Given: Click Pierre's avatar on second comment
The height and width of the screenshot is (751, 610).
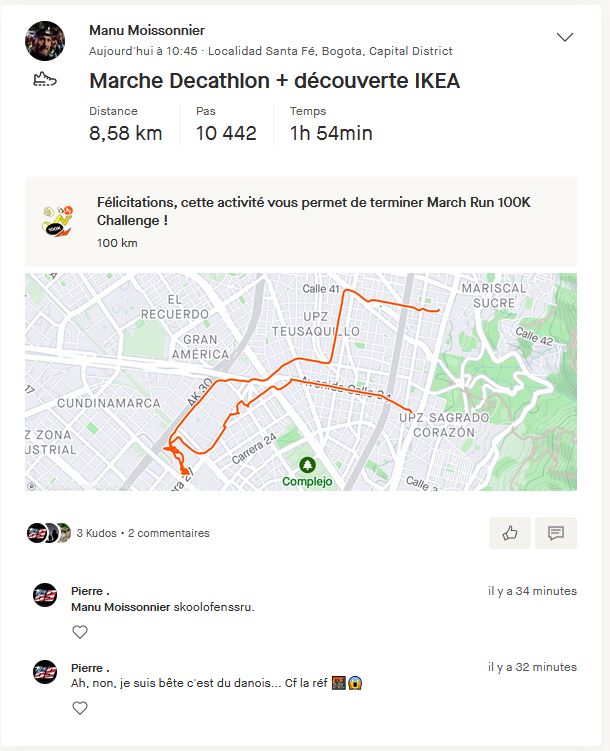Looking at the screenshot, I should [45, 672].
